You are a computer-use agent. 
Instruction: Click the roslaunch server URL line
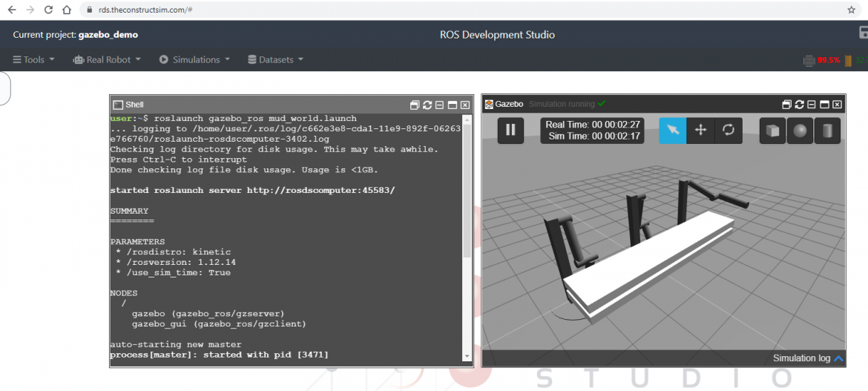pos(252,191)
